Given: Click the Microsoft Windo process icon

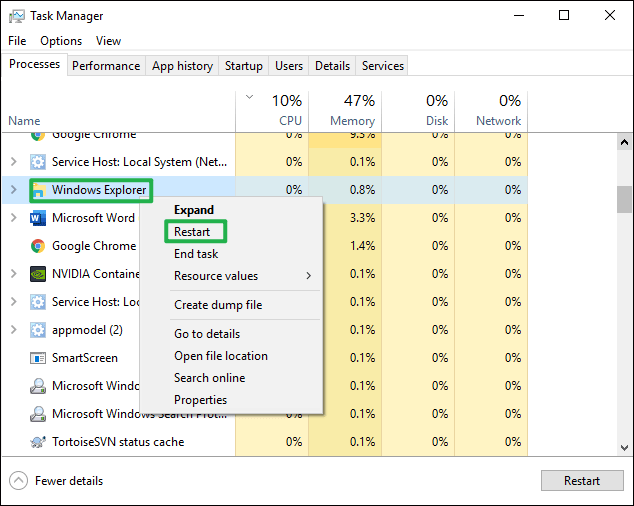Looking at the screenshot, I should pos(38,386).
